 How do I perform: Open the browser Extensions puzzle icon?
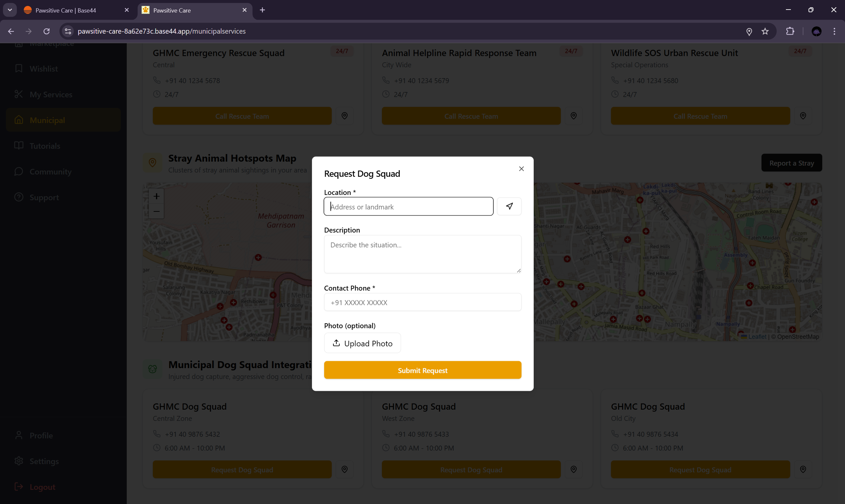(790, 31)
